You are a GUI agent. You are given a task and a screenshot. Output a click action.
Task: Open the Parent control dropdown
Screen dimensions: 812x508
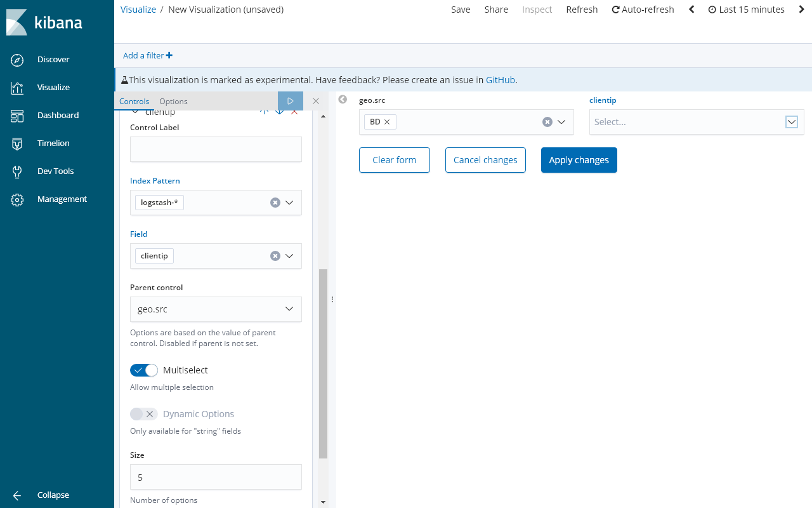pos(216,309)
